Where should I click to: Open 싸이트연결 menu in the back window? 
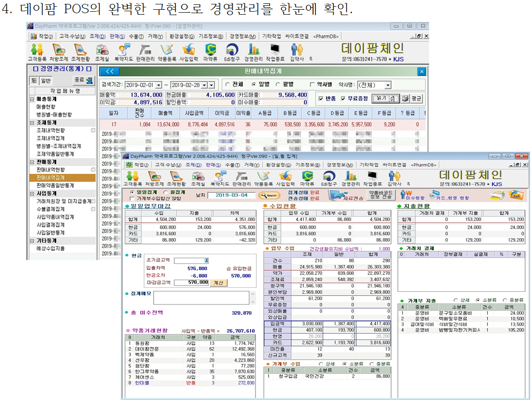click(297, 36)
